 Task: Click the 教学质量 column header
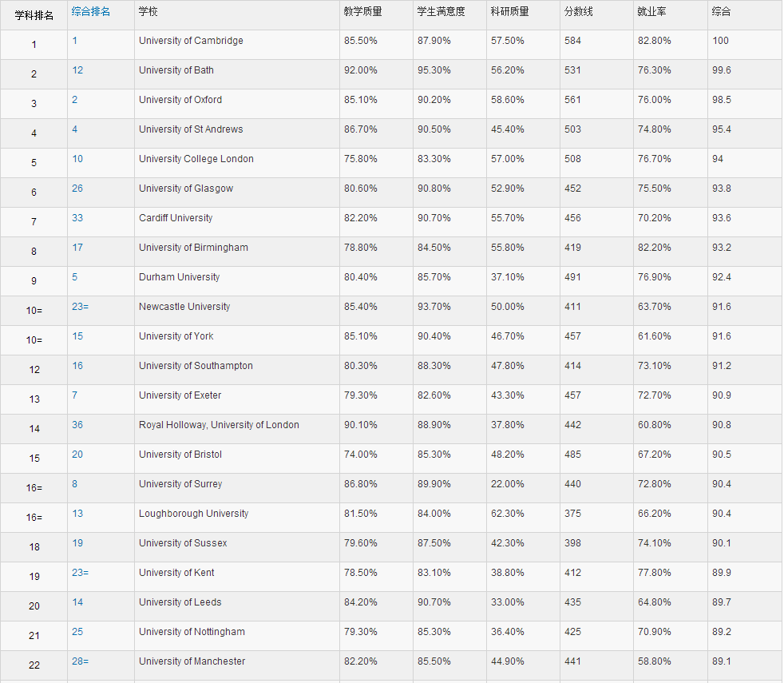(362, 12)
